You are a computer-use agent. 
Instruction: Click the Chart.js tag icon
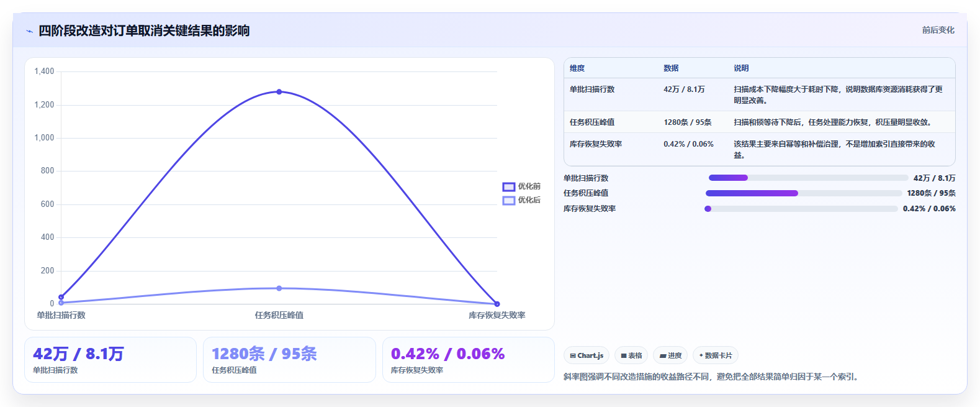573,356
